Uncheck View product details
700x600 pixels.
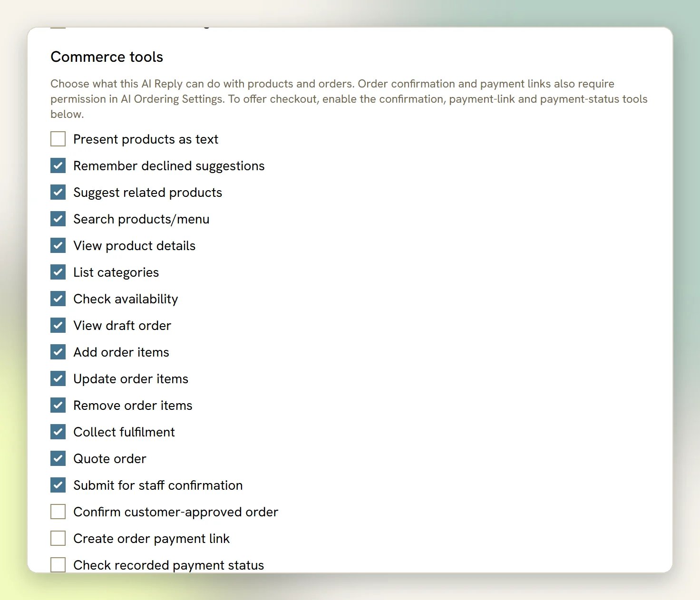tap(58, 246)
